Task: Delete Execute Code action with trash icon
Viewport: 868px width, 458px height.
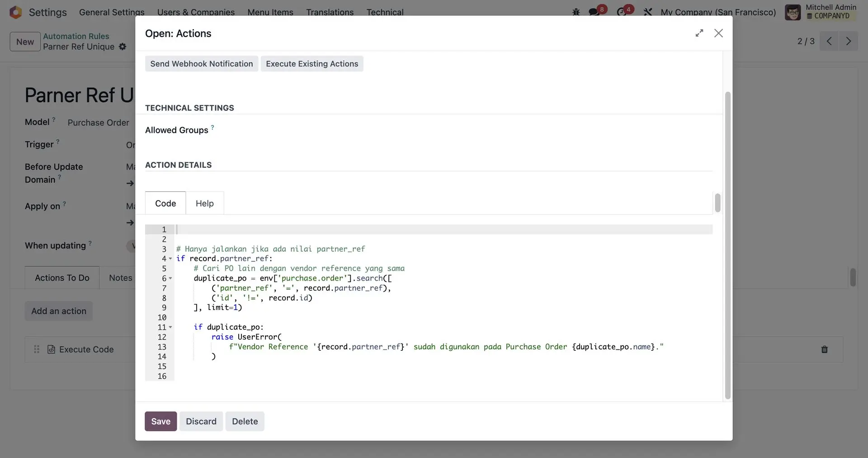Action: [x=824, y=349]
